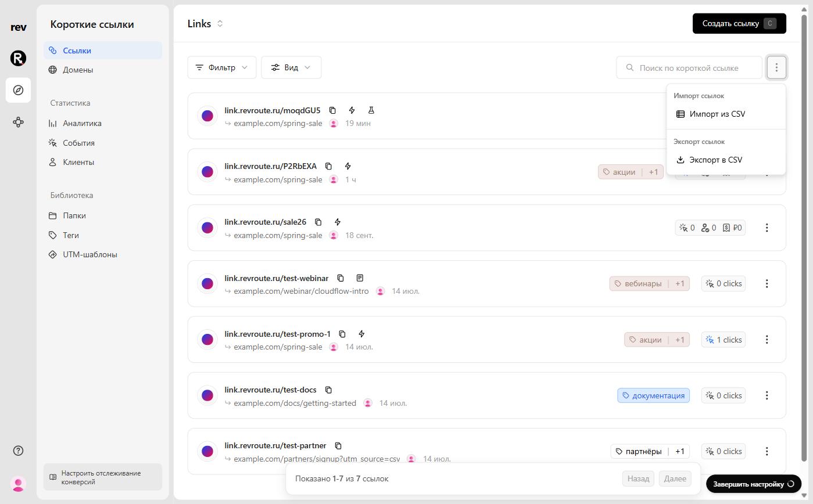The image size is (813, 504).
Task: Open the three-dot menu for the test-webinar link
Action: 767,283
